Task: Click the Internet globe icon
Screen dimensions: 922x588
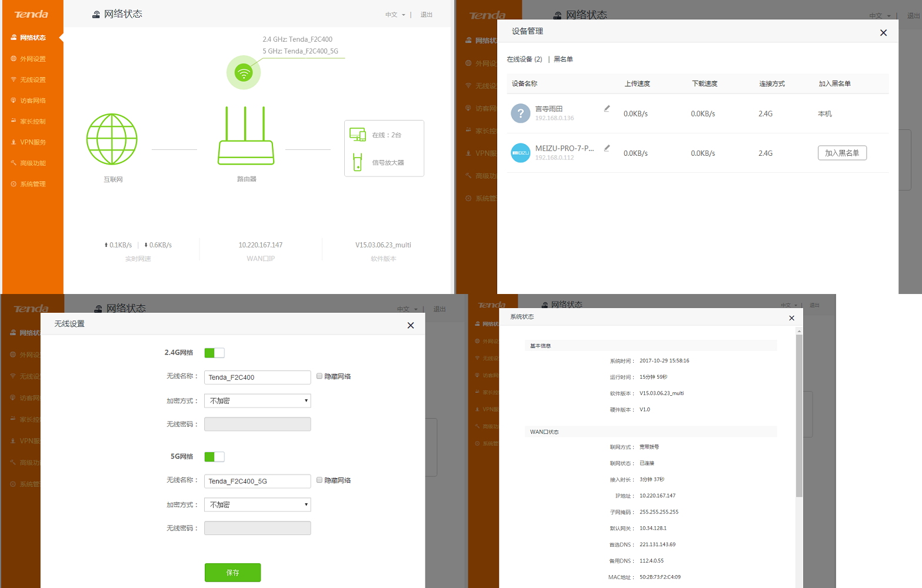Action: pos(112,139)
